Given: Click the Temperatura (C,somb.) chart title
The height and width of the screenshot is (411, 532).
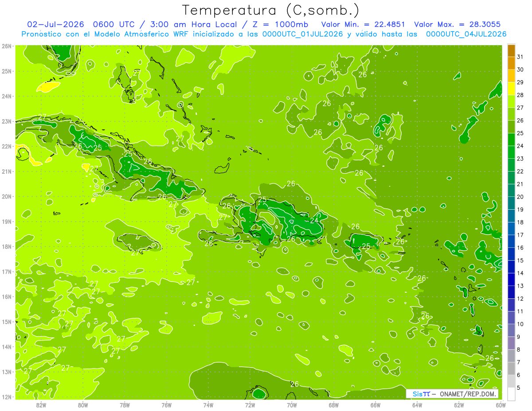Looking at the screenshot, I should pos(270,11).
